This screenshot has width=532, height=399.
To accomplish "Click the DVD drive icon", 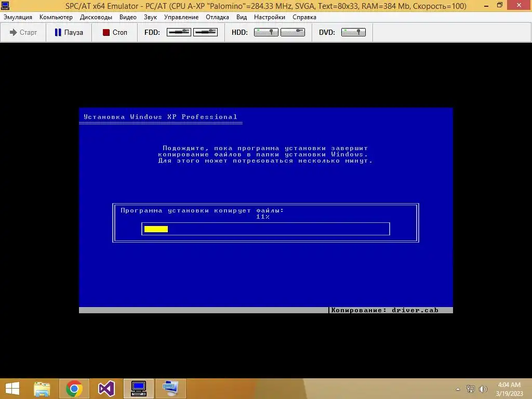I will pyautogui.click(x=353, y=32).
